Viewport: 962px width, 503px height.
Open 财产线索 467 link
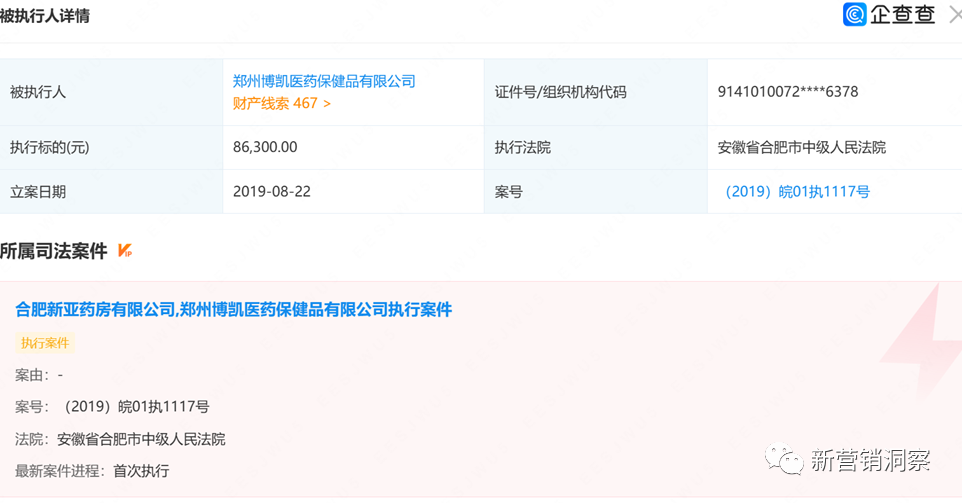point(282,103)
